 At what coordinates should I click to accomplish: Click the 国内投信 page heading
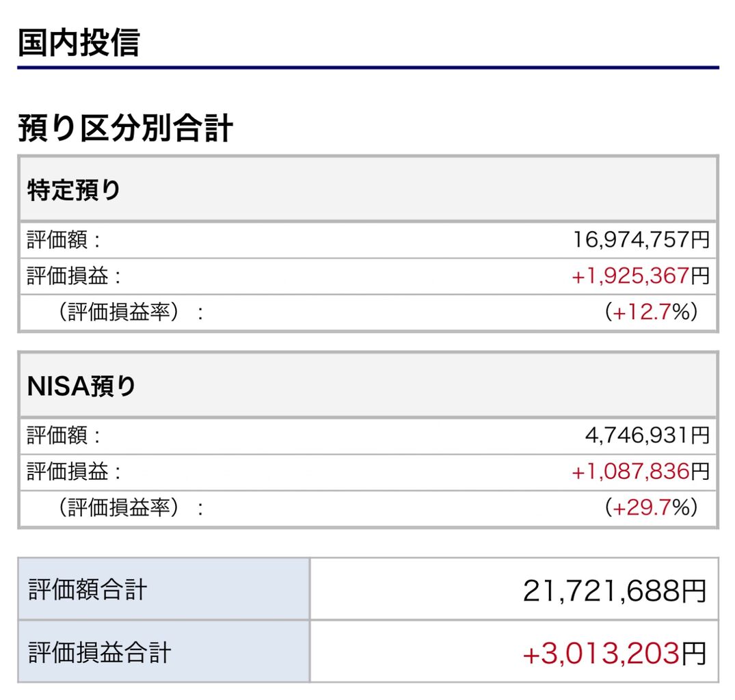pyautogui.click(x=78, y=42)
